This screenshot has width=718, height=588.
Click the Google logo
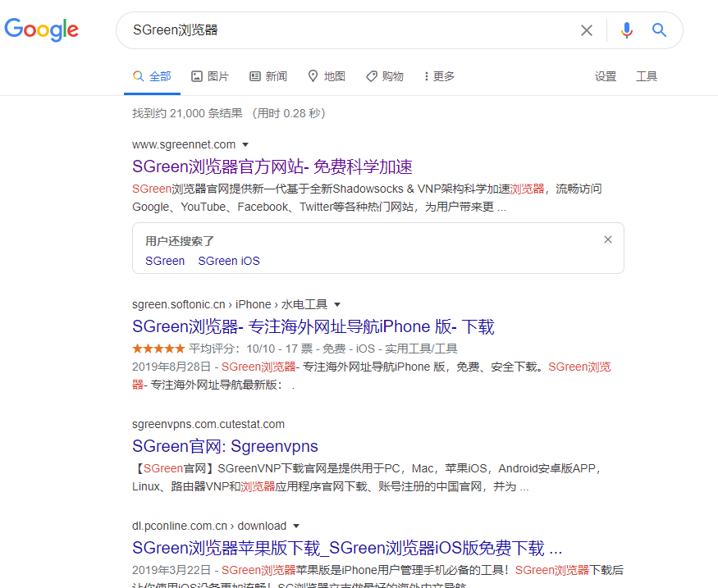tap(42, 30)
